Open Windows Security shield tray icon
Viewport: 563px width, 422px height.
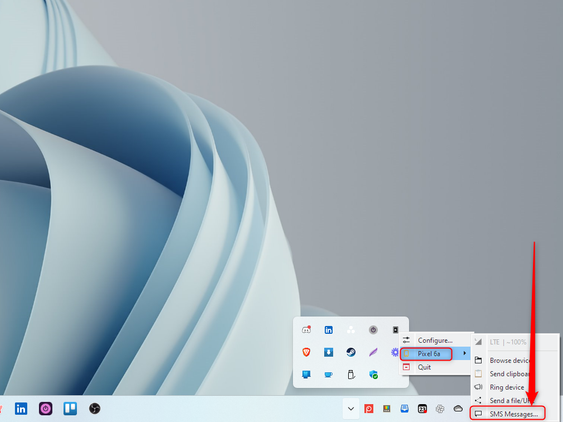(x=373, y=375)
